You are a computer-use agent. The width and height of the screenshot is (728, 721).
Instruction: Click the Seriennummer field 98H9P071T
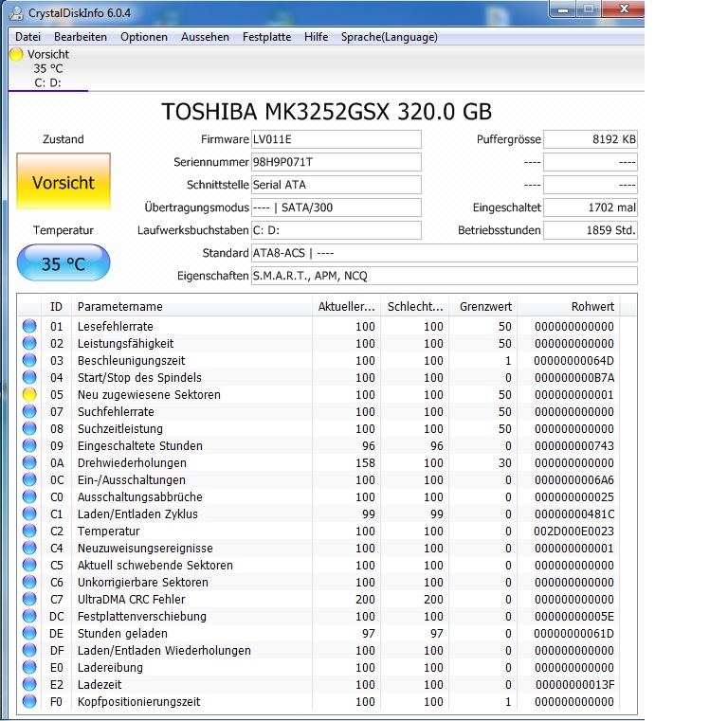pos(337,162)
